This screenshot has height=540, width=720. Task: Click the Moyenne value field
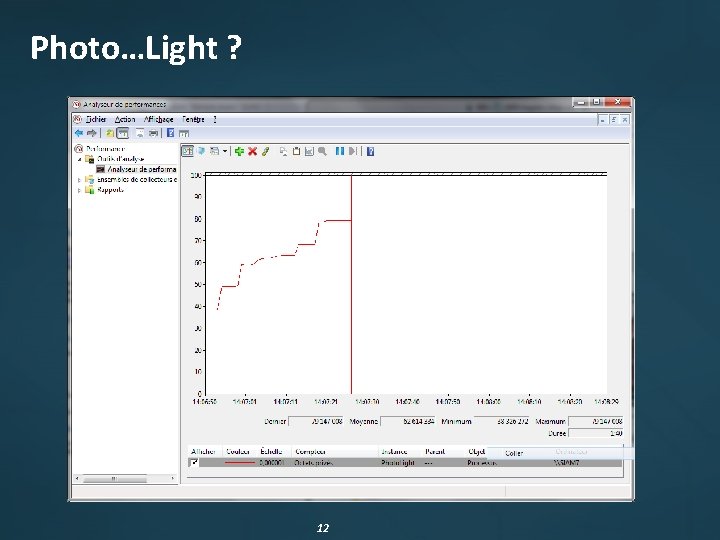coord(408,421)
